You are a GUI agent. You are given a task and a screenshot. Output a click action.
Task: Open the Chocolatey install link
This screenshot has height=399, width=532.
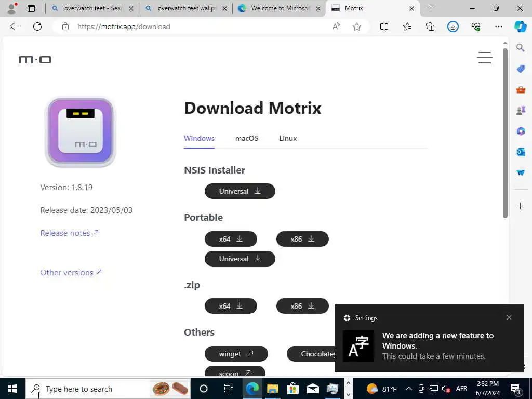click(311, 354)
